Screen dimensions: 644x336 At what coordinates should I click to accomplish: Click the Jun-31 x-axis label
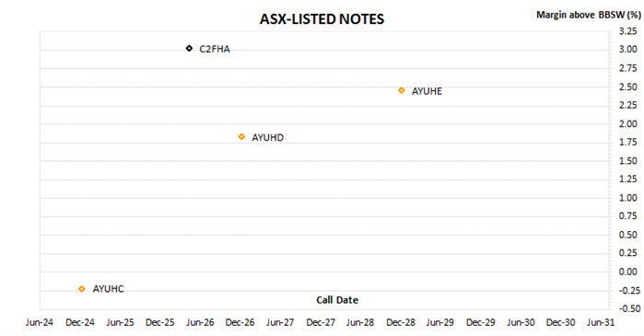point(601,322)
